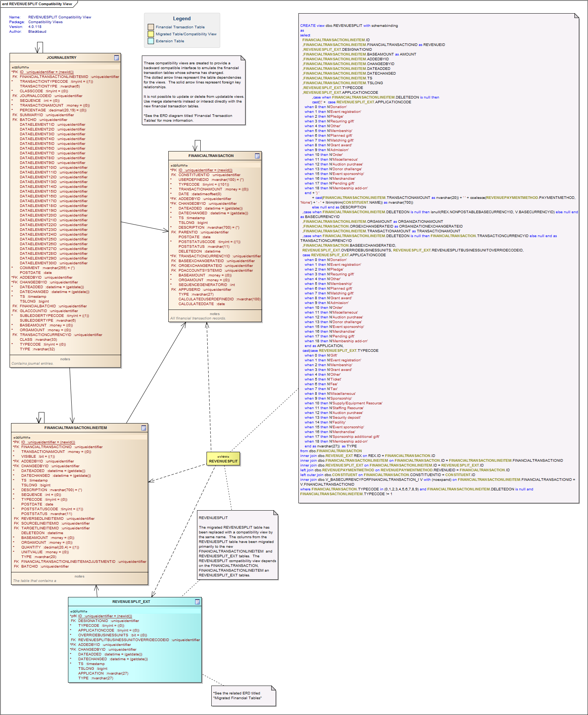Screen dimensions: 588x715
Task: Click the Financial Transaction Table legend swatch
Action: [151, 27]
